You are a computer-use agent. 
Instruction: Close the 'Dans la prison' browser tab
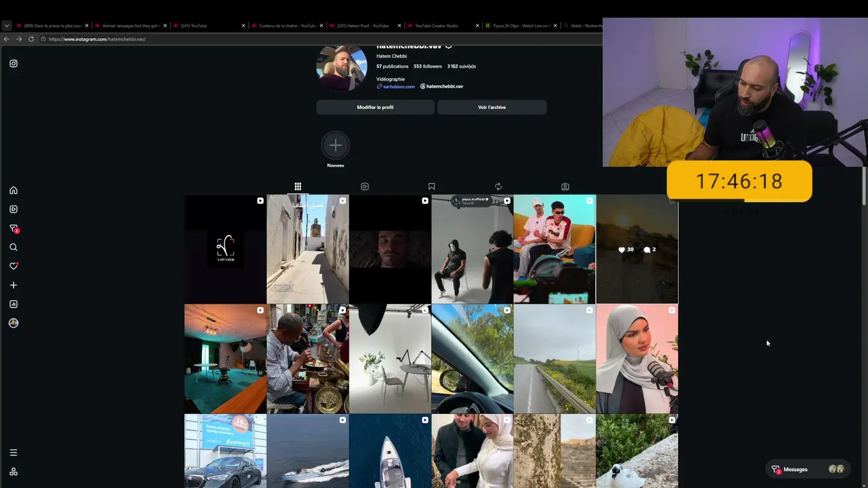point(87,26)
